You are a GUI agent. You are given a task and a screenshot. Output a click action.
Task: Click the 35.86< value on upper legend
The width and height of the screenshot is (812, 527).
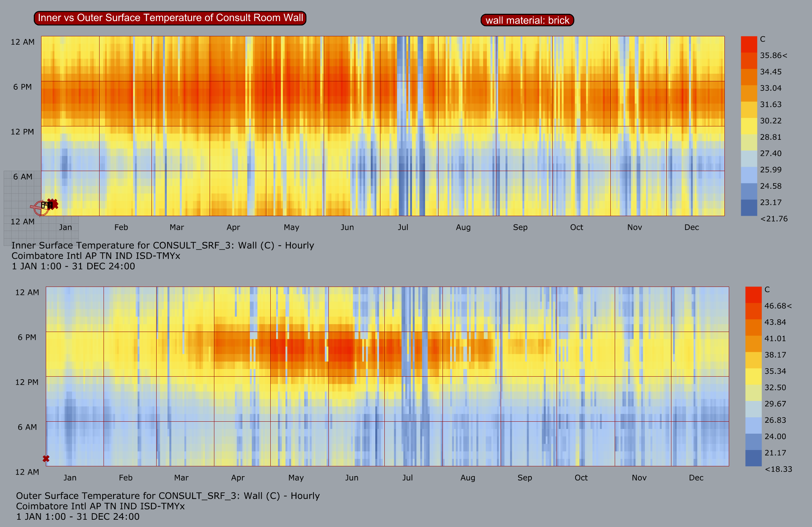[x=773, y=56]
